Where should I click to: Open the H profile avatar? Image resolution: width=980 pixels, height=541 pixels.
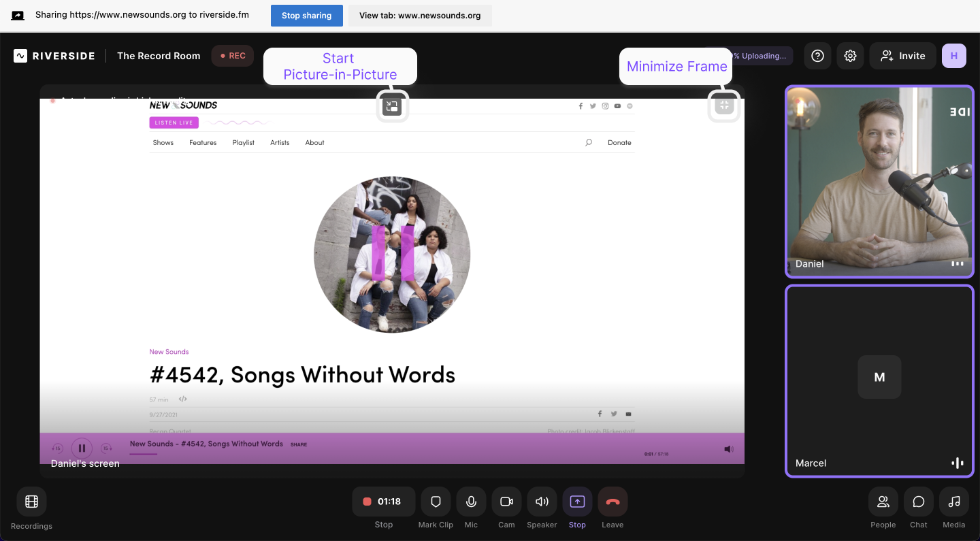coord(954,56)
